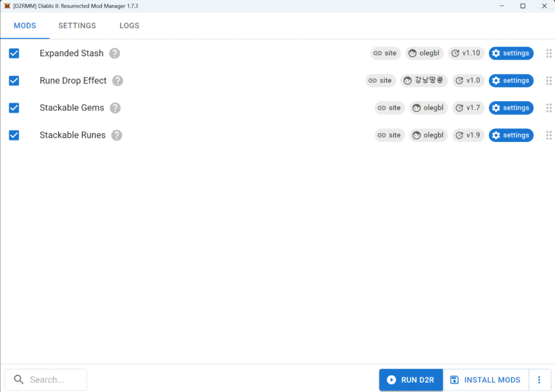
Task: Click help icon beside Stackable Runes
Action: point(117,135)
